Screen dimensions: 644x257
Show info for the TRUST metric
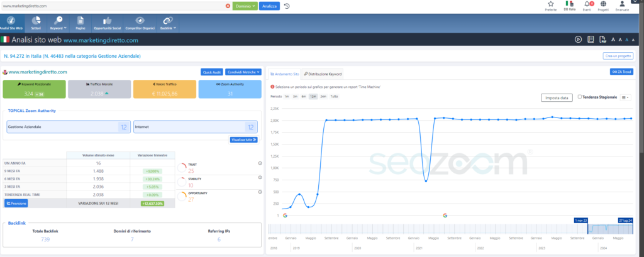click(x=260, y=163)
